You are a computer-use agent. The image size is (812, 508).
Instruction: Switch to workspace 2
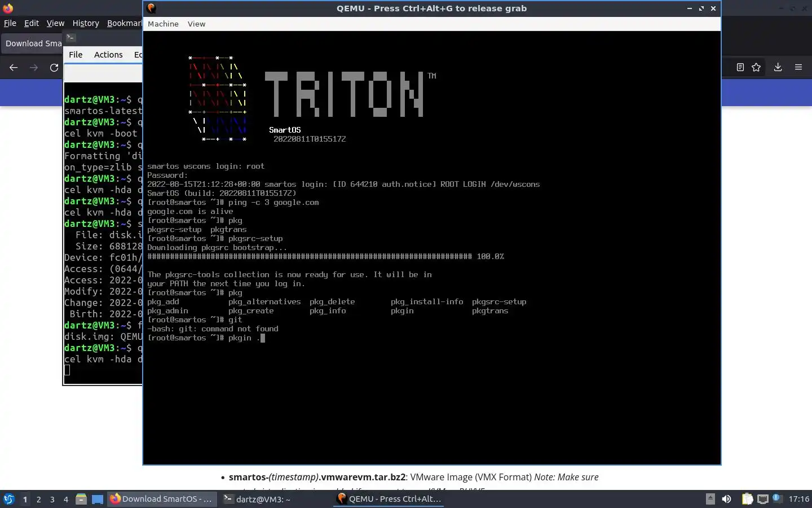coord(38,499)
